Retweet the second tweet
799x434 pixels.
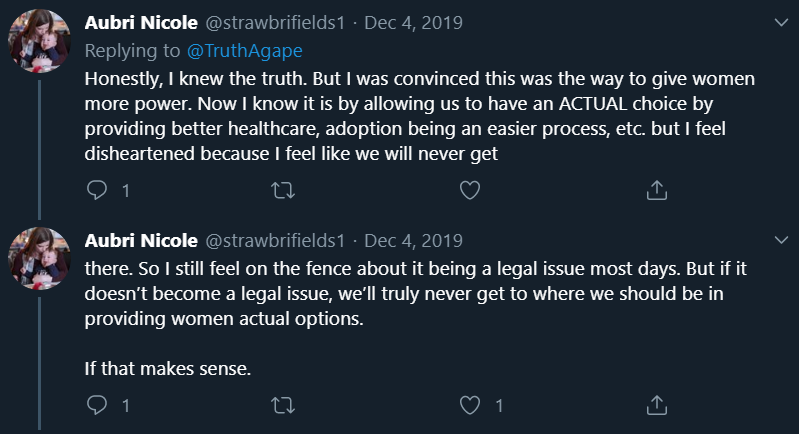(x=283, y=405)
